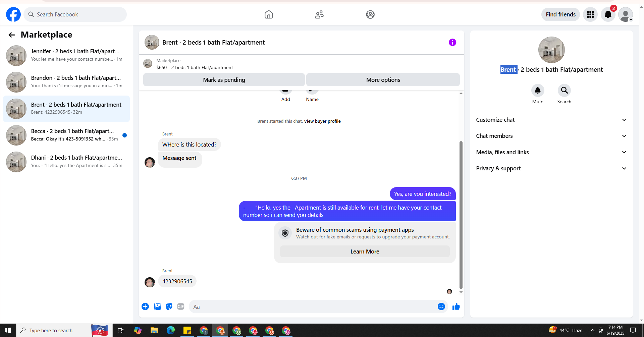
Task: Click the "$650 - 2 beds 1 bath" listing line
Action: (x=195, y=67)
